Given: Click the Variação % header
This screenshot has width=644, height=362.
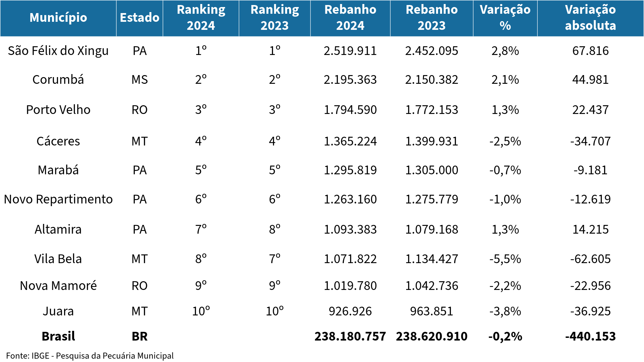Looking at the screenshot, I should [x=505, y=18].
